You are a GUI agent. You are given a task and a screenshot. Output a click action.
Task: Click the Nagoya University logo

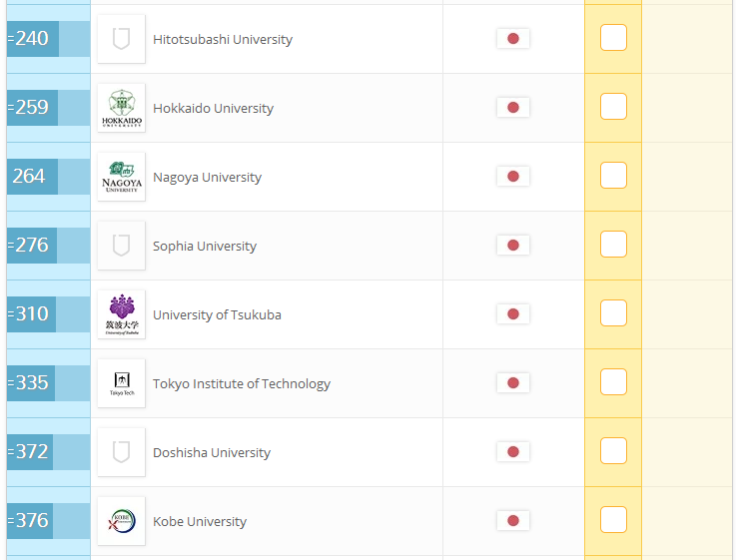122,177
